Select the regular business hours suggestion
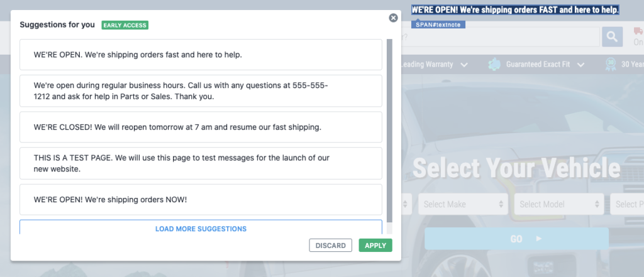Screen dimensions: 644x277 click(x=201, y=91)
